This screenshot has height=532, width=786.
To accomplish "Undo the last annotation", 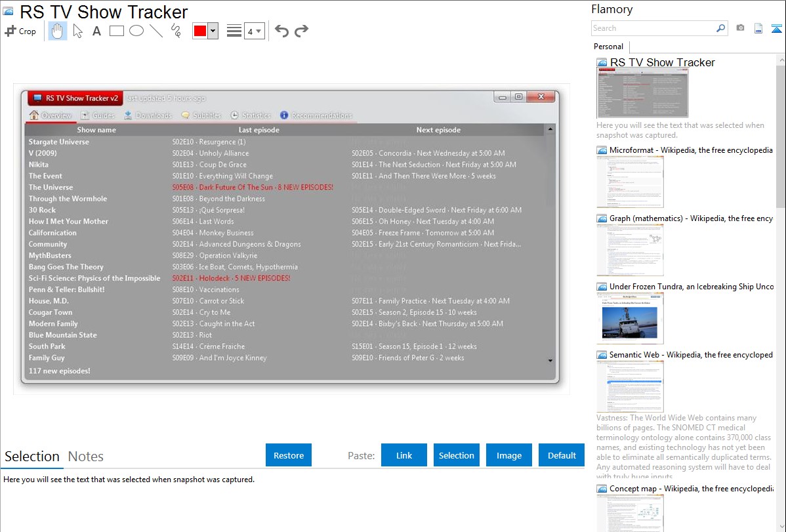I will pyautogui.click(x=281, y=31).
